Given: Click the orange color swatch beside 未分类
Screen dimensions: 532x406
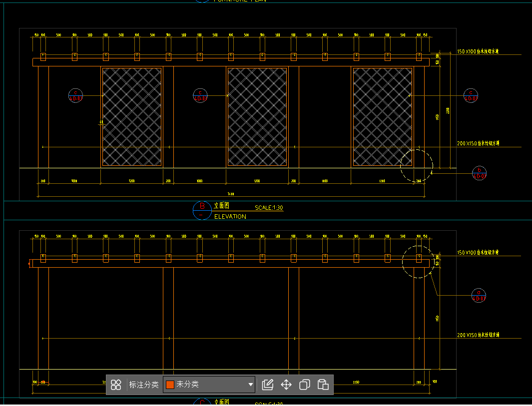Looking at the screenshot, I should (170, 385).
